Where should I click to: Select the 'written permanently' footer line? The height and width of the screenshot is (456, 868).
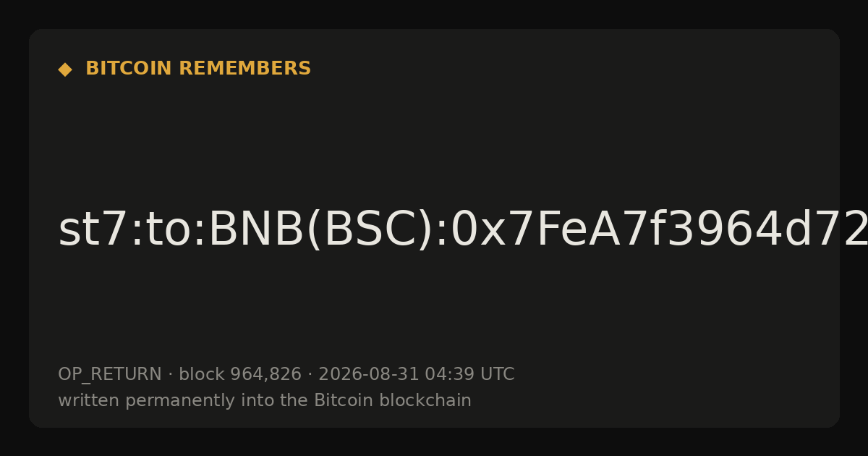(x=265, y=401)
